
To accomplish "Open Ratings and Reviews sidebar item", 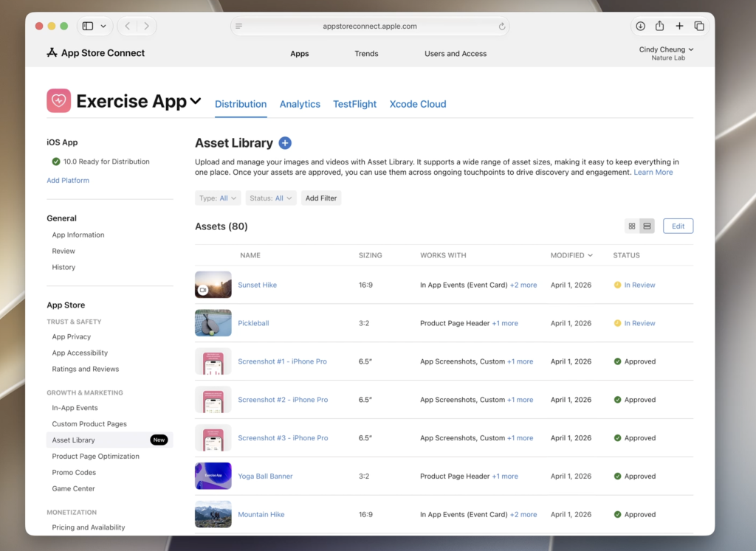I will tap(86, 369).
